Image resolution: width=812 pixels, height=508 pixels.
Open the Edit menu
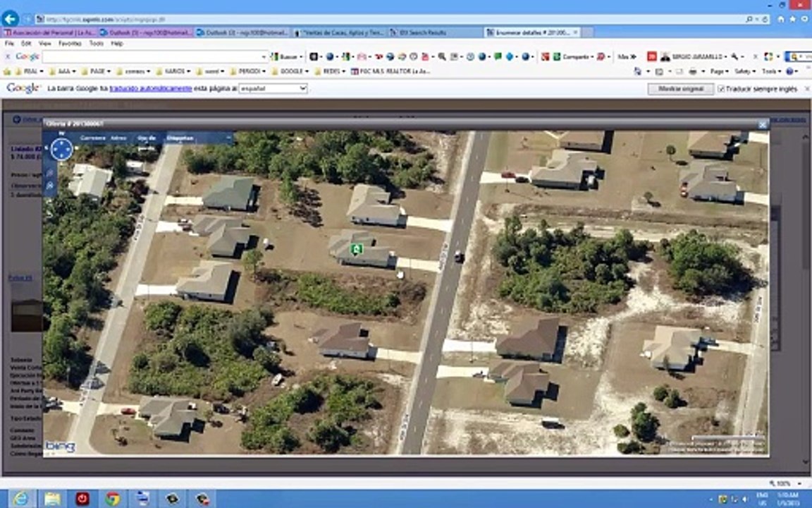pyautogui.click(x=26, y=44)
